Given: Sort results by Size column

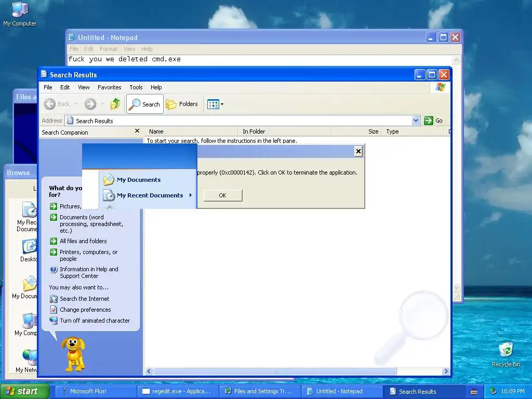Looking at the screenshot, I should (x=356, y=131).
